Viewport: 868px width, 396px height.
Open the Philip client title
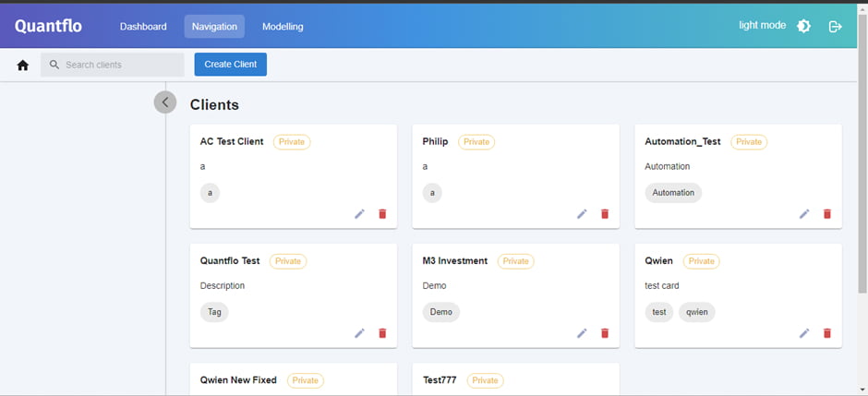(x=435, y=141)
